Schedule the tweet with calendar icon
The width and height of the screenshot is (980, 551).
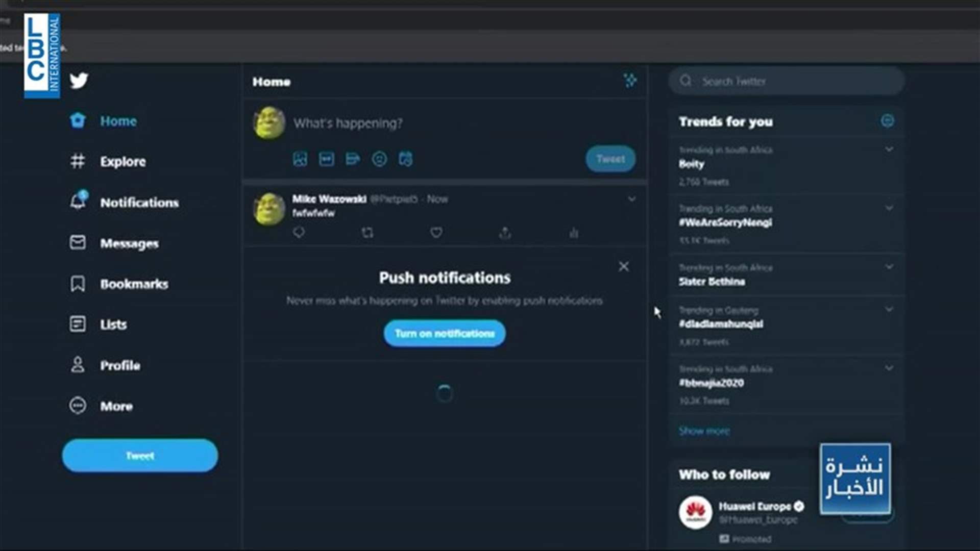click(x=406, y=159)
